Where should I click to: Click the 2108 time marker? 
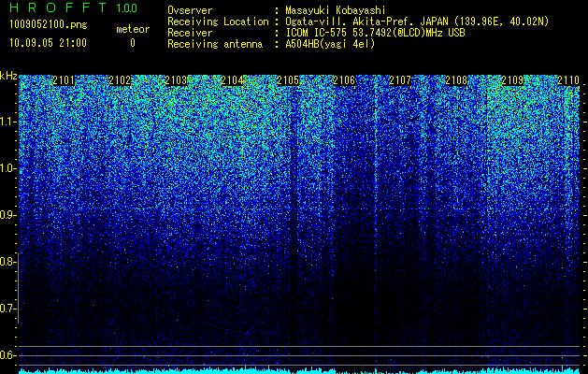[x=456, y=80]
